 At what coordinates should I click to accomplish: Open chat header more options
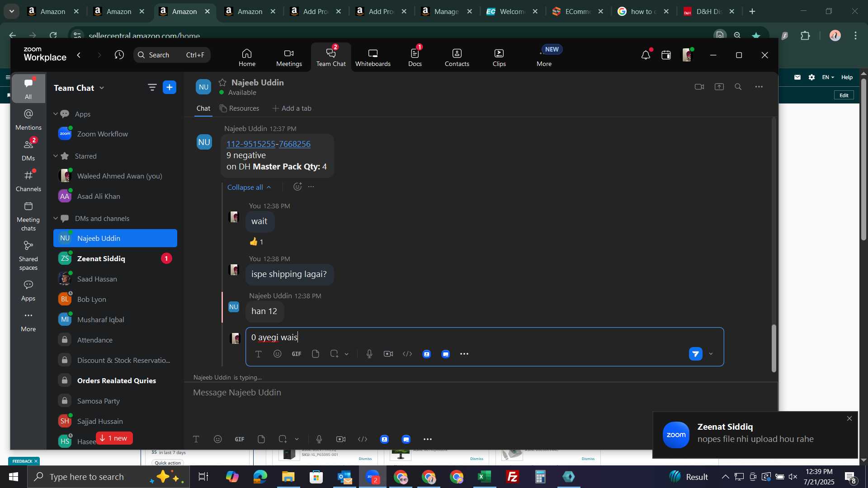pos(759,87)
